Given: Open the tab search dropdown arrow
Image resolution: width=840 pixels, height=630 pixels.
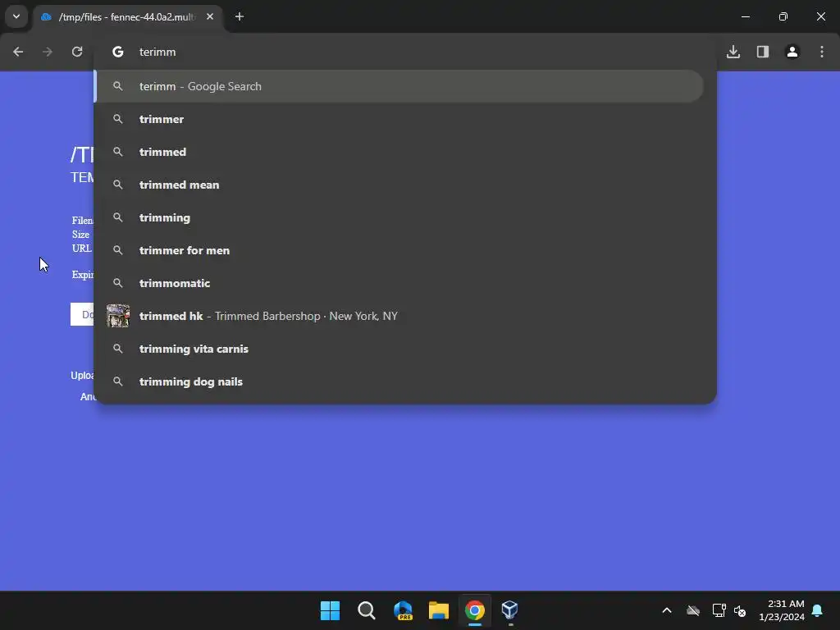Looking at the screenshot, I should (16, 16).
